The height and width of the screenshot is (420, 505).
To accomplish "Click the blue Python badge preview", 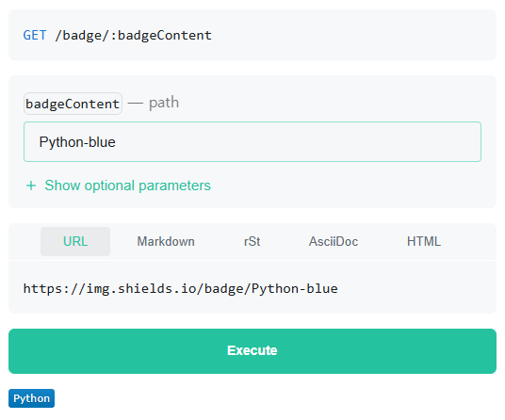I will tap(32, 398).
